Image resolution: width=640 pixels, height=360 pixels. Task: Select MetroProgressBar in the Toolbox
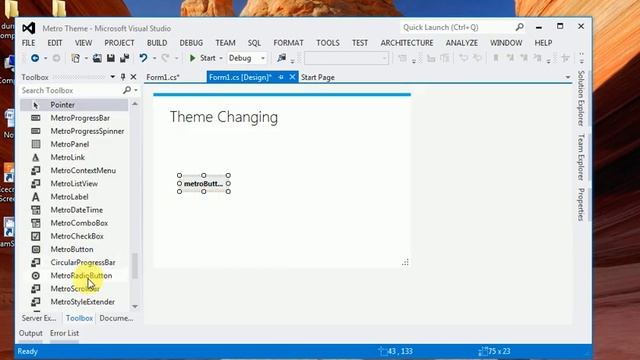pyautogui.click(x=74, y=118)
